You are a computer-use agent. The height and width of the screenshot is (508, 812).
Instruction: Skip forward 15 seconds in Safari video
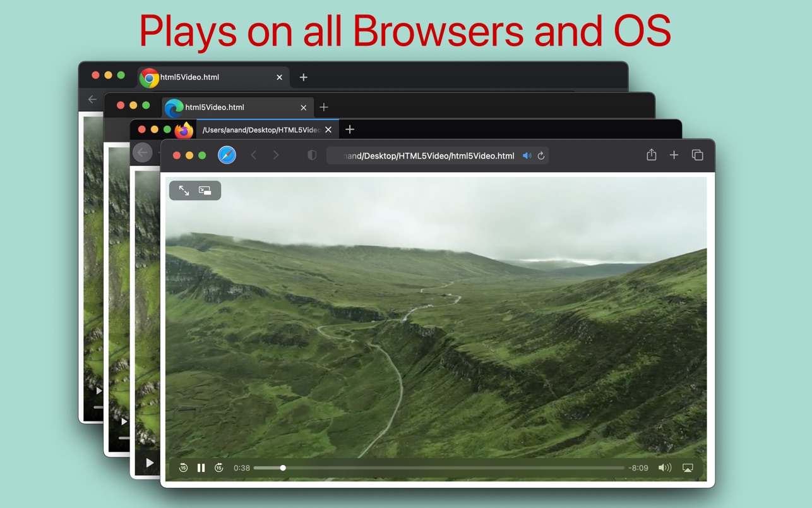tap(219, 468)
